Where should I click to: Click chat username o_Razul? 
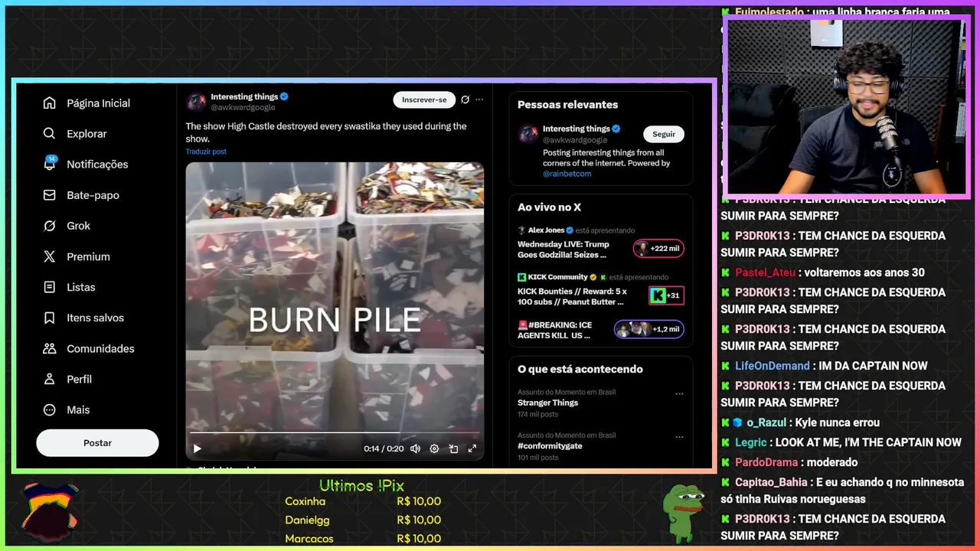[766, 422]
